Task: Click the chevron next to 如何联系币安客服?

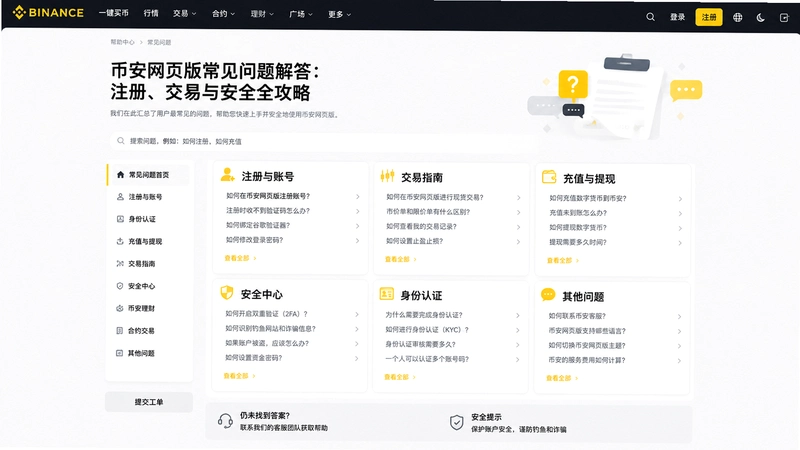Action: coord(680,317)
